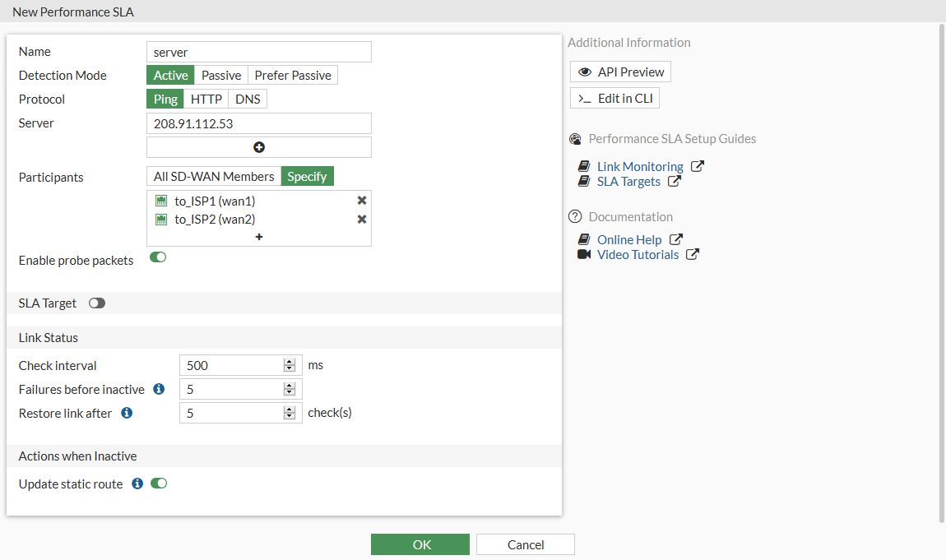
Task: Click the interface icon next to to_ISP2
Action: pos(160,219)
